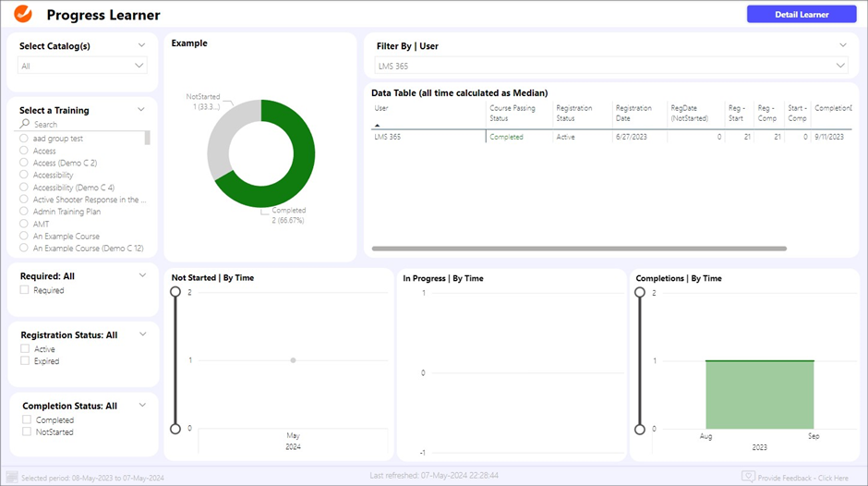Open Provide Feedback - Click Here link
The image size is (868, 486).
click(803, 477)
